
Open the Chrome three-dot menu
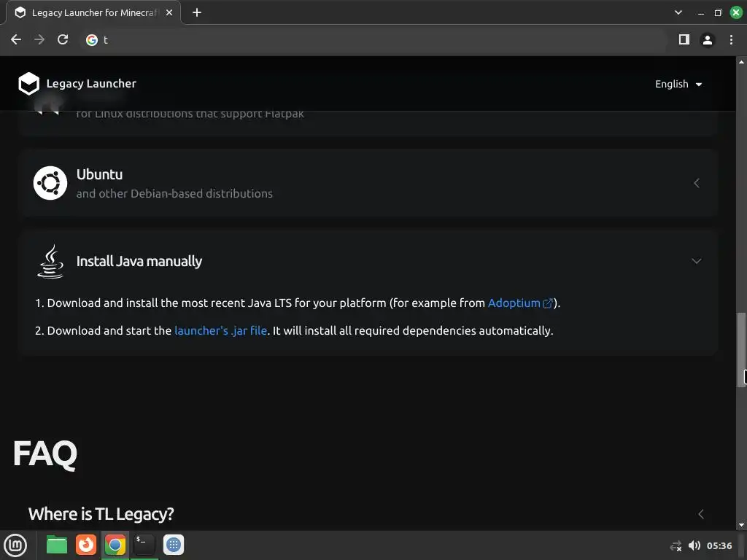731,40
